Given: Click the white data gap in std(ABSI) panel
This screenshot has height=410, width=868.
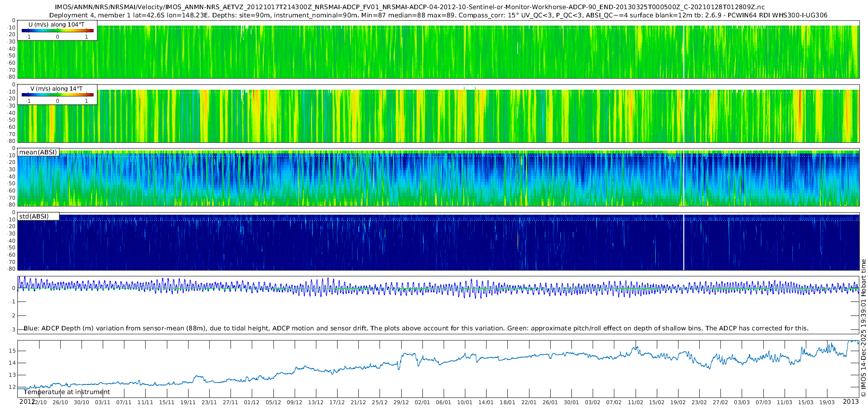Looking at the screenshot, I should pyautogui.click(x=684, y=242).
